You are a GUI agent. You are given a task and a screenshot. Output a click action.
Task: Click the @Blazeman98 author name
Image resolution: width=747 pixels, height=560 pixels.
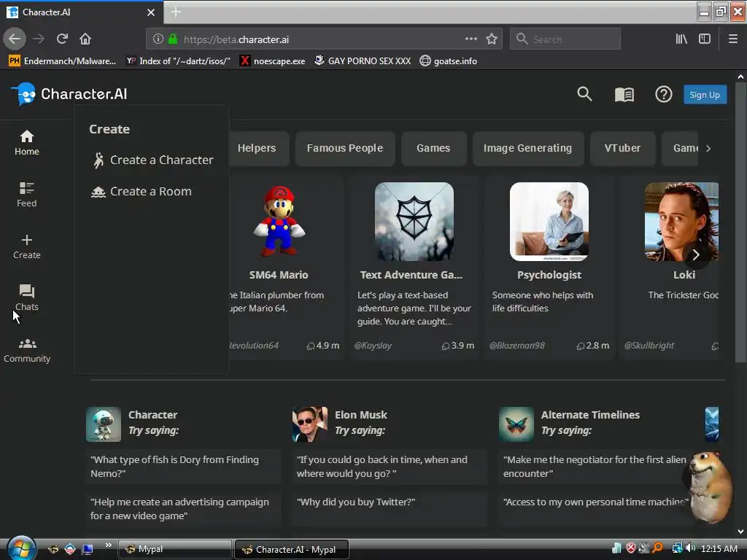517,346
